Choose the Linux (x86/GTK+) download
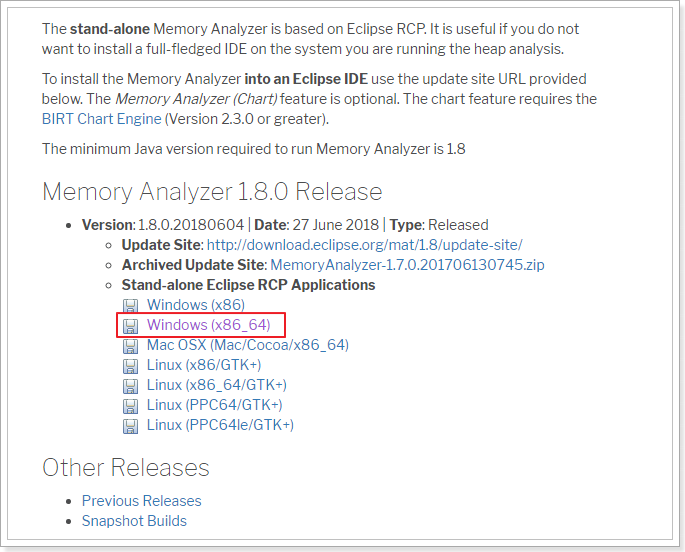685x552 pixels. [204, 365]
